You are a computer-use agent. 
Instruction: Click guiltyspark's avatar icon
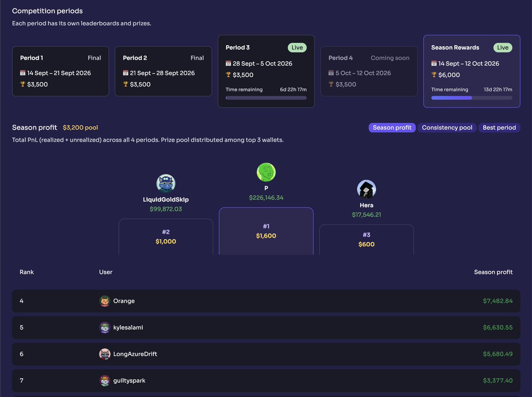(x=105, y=381)
